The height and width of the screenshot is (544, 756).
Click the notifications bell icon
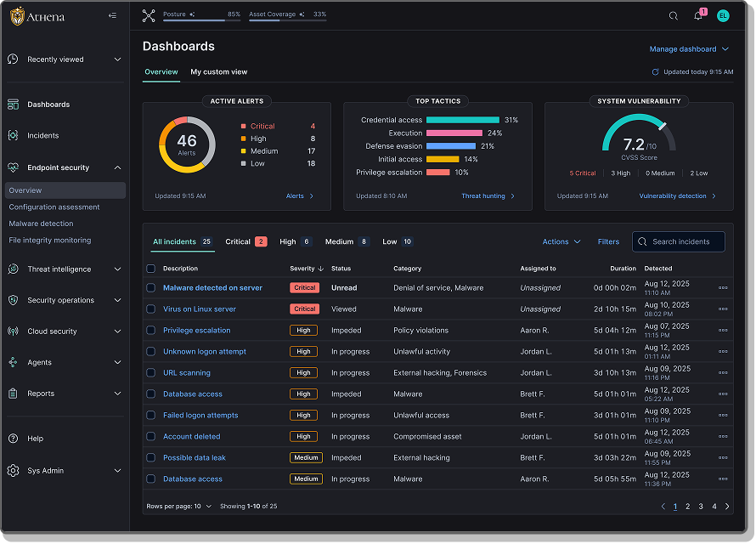[698, 15]
